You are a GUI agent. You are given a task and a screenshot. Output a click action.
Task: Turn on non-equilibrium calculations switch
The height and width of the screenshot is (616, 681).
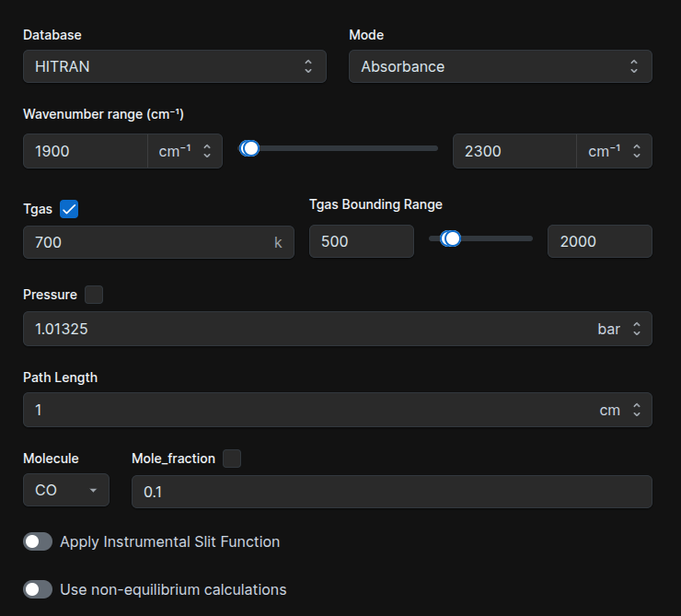[38, 589]
